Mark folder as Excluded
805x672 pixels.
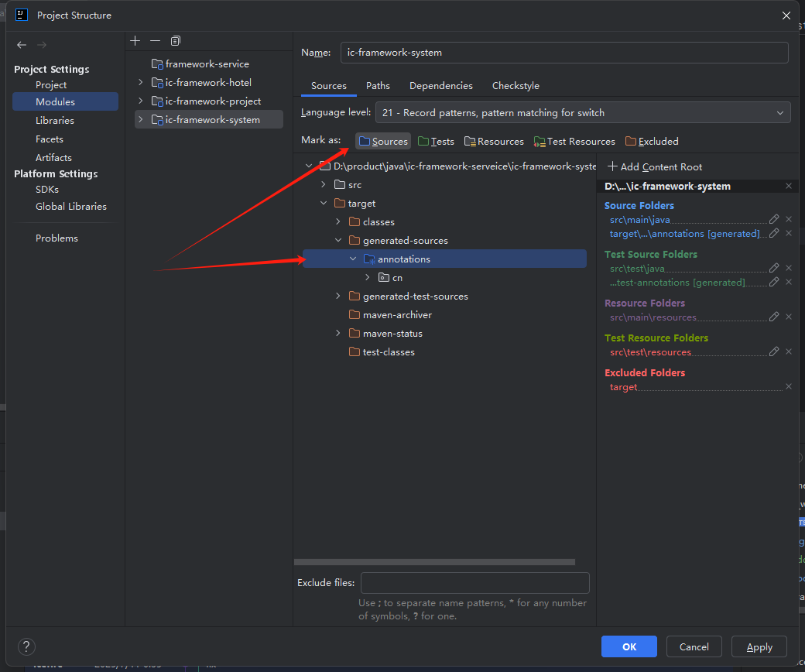(x=652, y=142)
